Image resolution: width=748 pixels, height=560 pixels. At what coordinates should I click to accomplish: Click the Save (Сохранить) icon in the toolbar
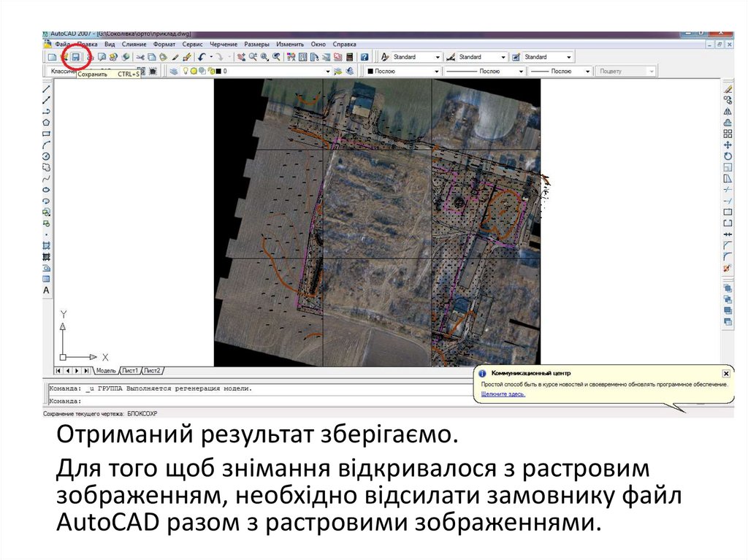(75, 57)
